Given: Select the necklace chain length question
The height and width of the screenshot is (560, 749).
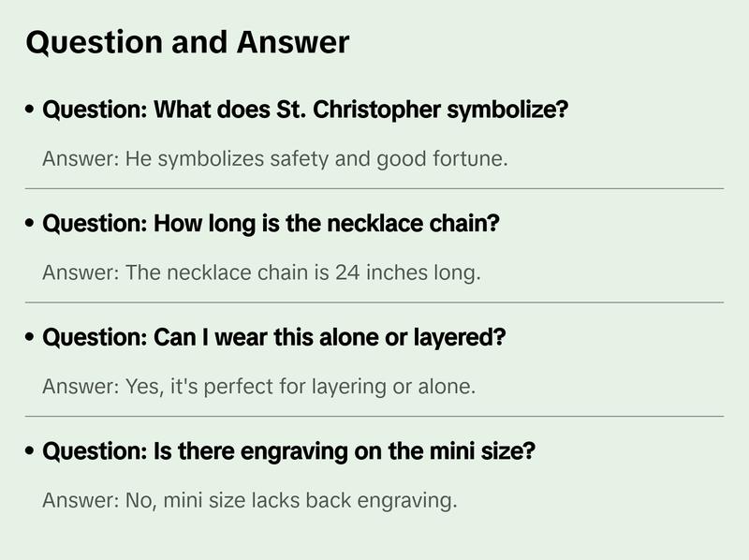Looking at the screenshot, I should coord(272,225).
